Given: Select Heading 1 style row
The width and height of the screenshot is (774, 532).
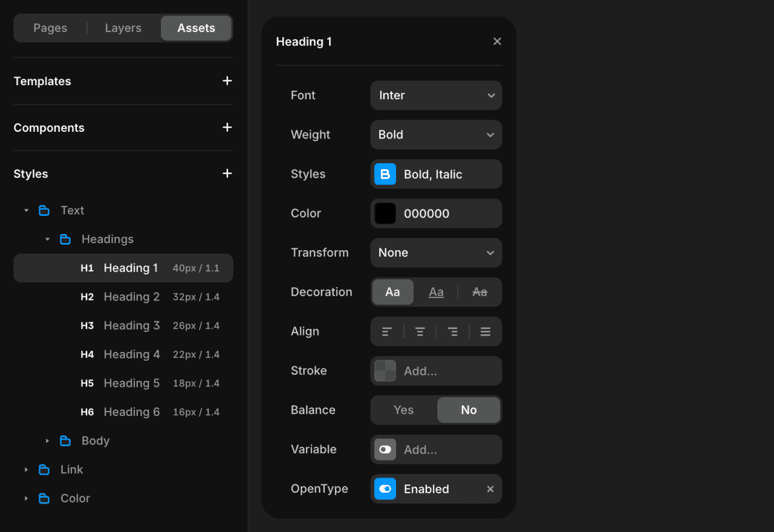Looking at the screenshot, I should coord(123,268).
